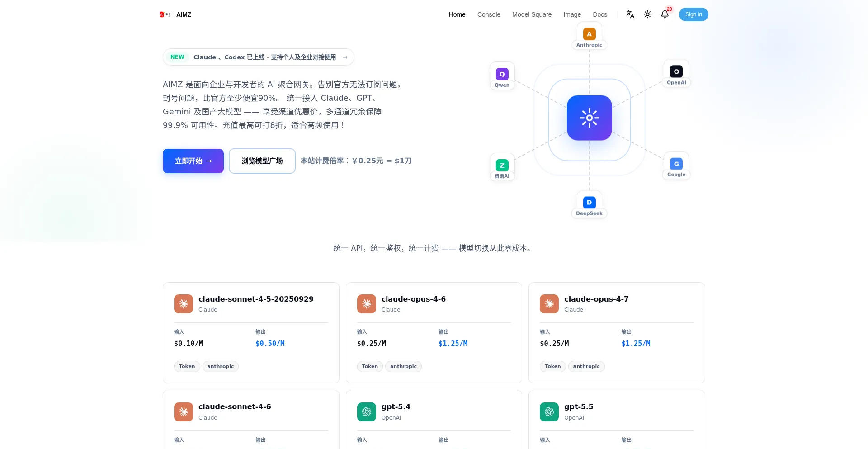Image resolution: width=868 pixels, height=449 pixels.
Task: Click the $0.10/M input price on claude-sonnet-4-5-20250929
Action: point(189,344)
